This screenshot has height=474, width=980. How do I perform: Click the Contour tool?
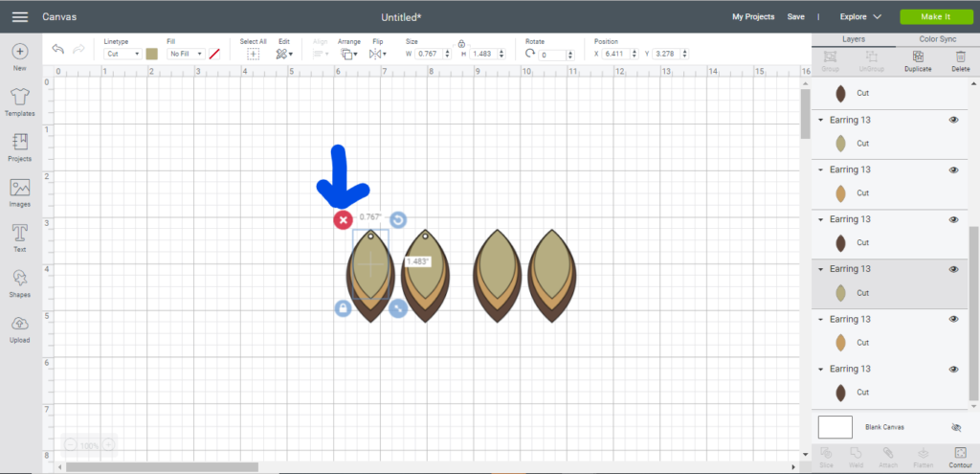pyautogui.click(x=961, y=458)
